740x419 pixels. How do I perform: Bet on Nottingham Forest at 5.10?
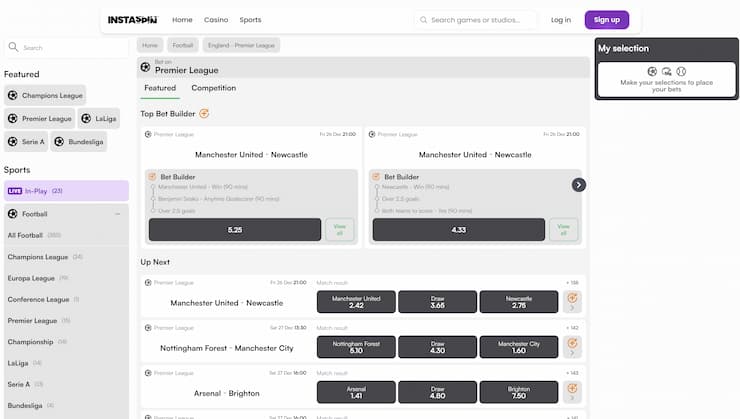(356, 347)
